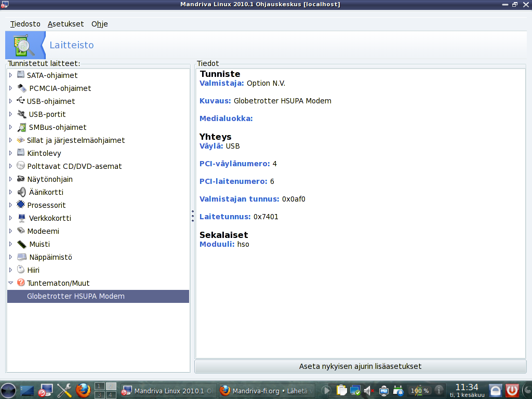Click the red power logout button
The height and width of the screenshot is (399, 532).
[x=512, y=391]
